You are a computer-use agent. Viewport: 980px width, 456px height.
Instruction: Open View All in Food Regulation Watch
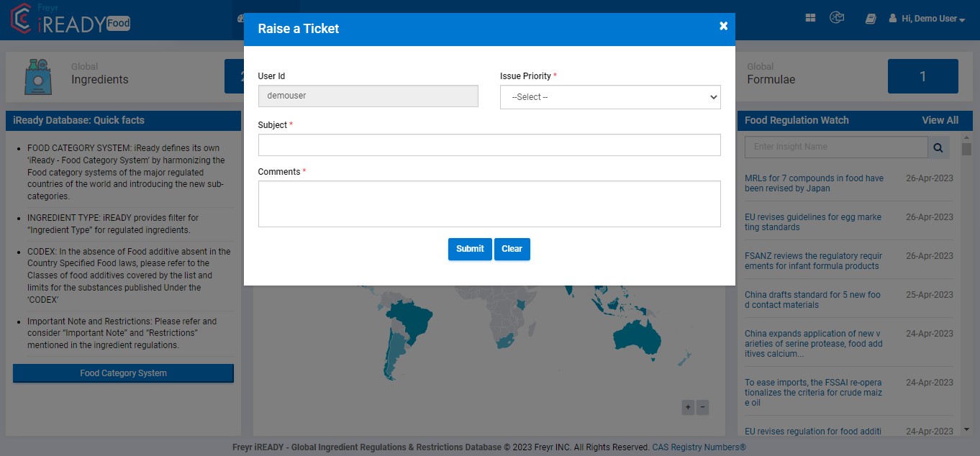(940, 120)
